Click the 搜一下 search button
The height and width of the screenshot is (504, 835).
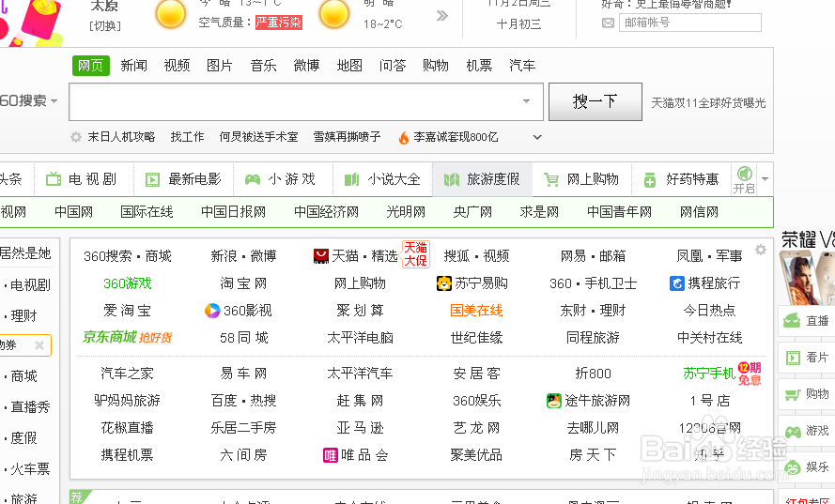pyautogui.click(x=595, y=101)
